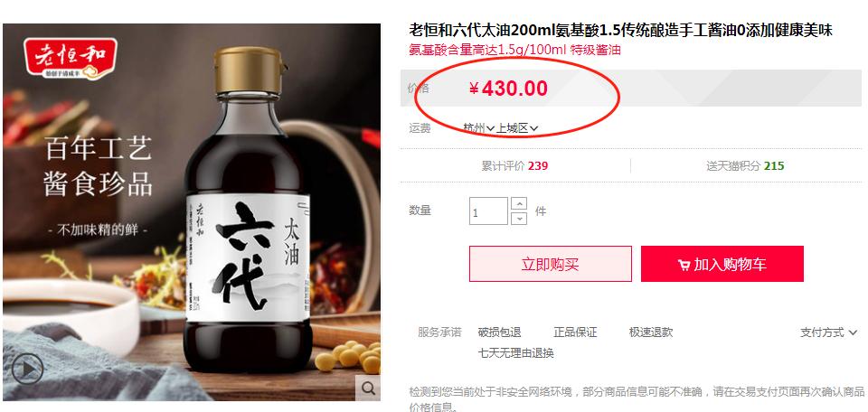Click the quantity input field
The image size is (868, 412).
point(488,211)
